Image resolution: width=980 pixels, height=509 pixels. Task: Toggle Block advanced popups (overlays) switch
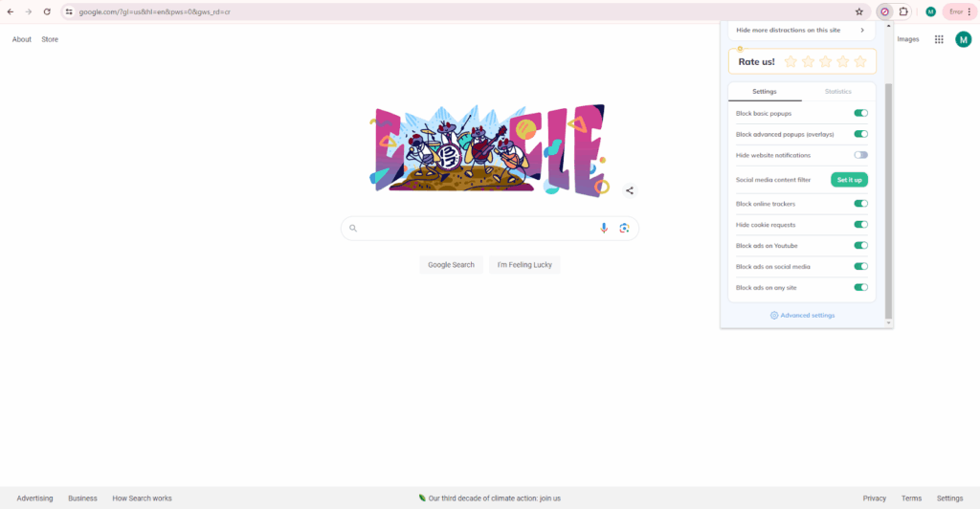(860, 134)
